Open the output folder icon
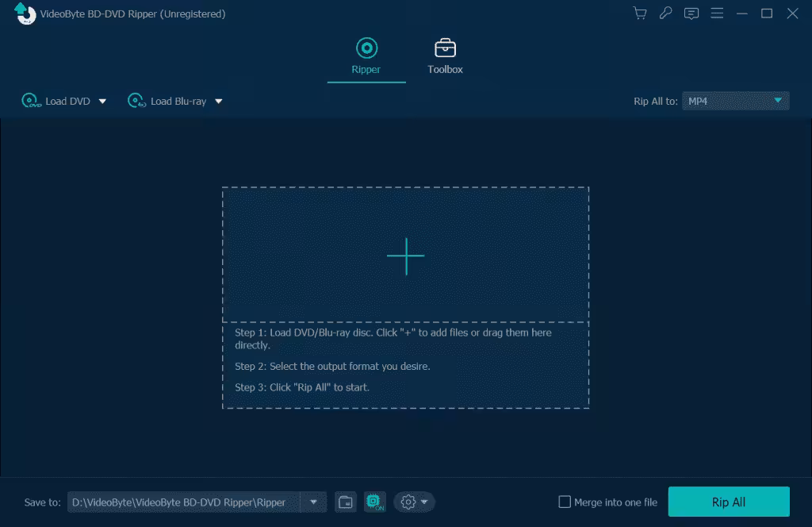The width and height of the screenshot is (812, 527). point(346,502)
